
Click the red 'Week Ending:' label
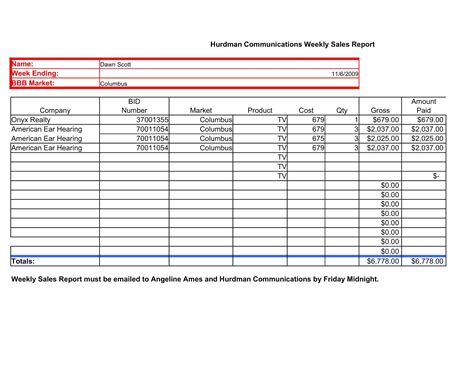click(35, 73)
